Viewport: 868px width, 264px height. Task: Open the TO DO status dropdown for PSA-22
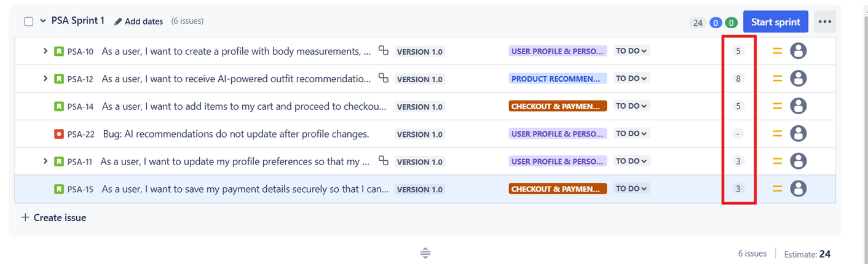pyautogui.click(x=632, y=134)
